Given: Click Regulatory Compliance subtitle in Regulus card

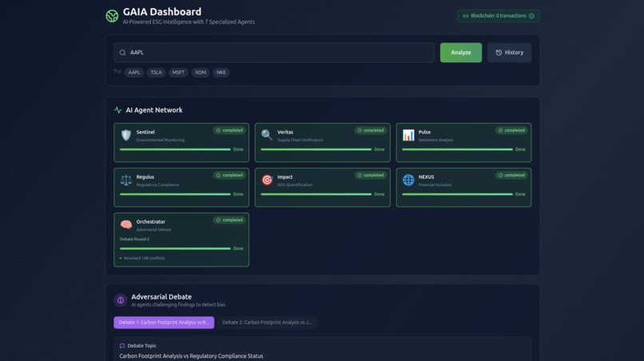Looking at the screenshot, I should (157, 184).
